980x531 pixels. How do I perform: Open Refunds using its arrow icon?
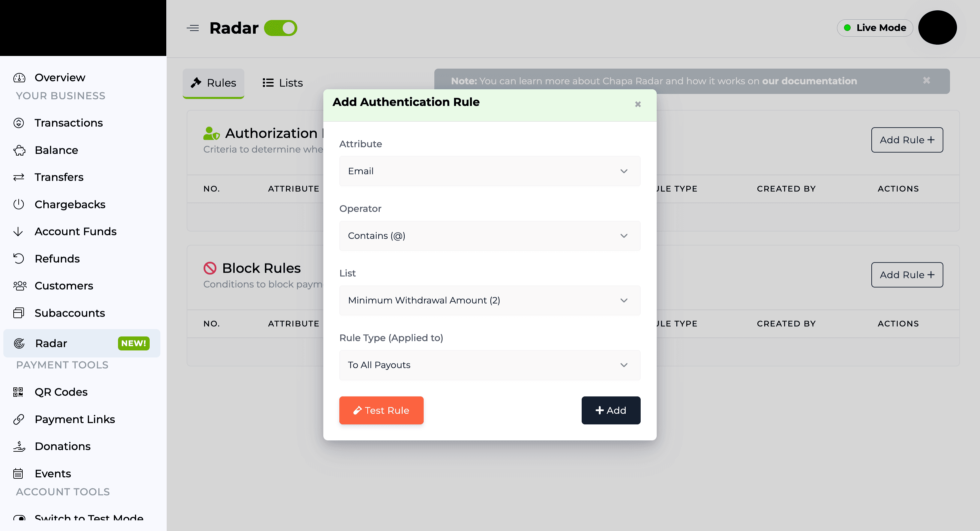click(x=19, y=259)
